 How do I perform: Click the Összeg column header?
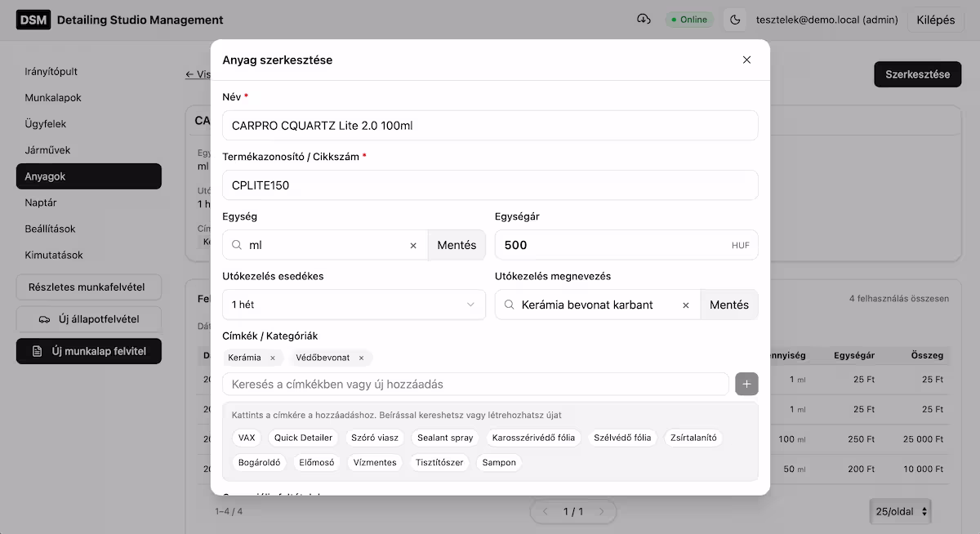(x=928, y=355)
